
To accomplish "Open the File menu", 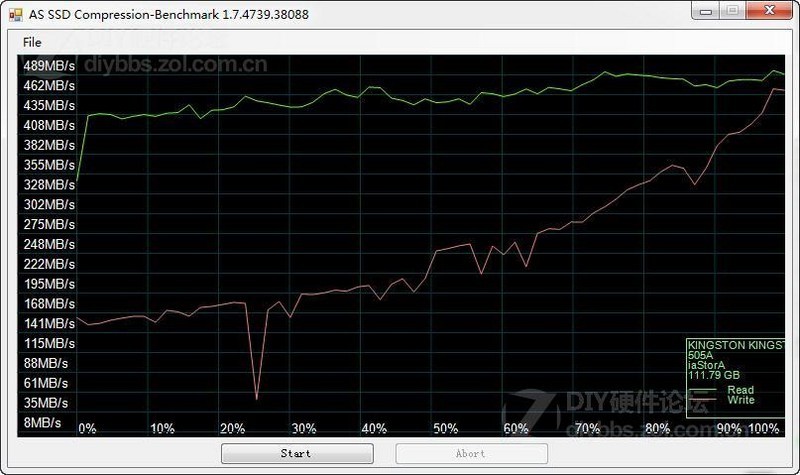I will point(32,42).
